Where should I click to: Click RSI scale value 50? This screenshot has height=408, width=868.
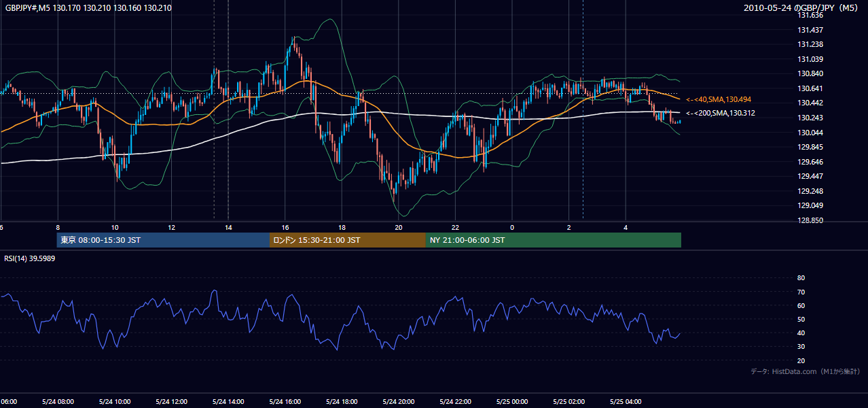pos(801,319)
